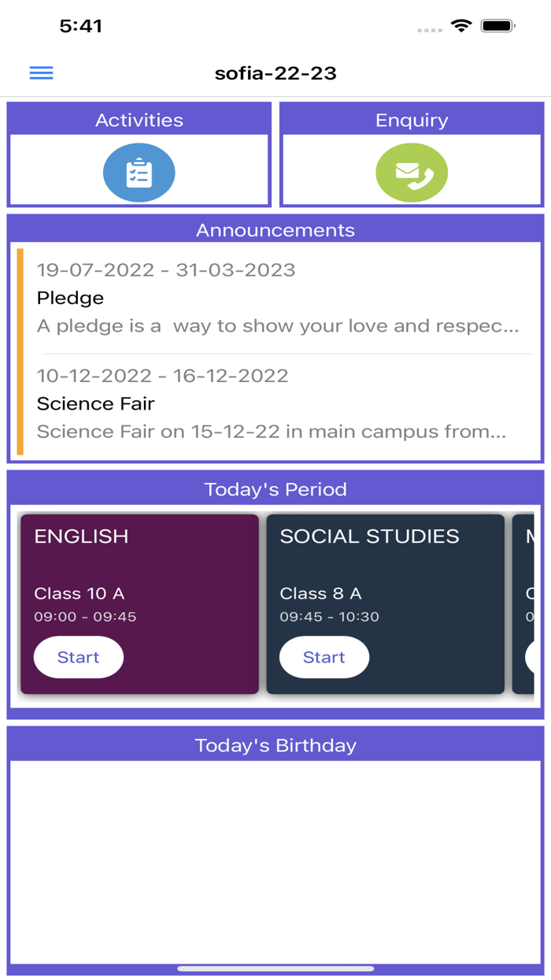
Task: Select the Today's Period section header
Action: (x=275, y=488)
